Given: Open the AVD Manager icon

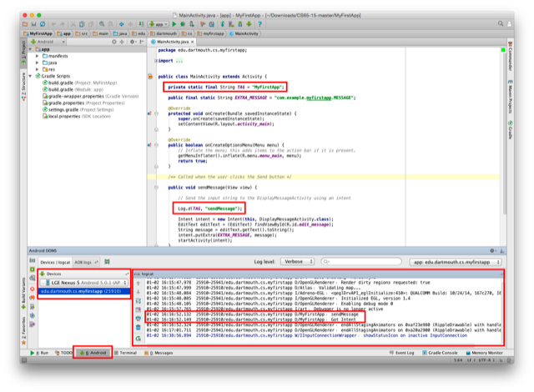Looking at the screenshot, I should click(231, 24).
